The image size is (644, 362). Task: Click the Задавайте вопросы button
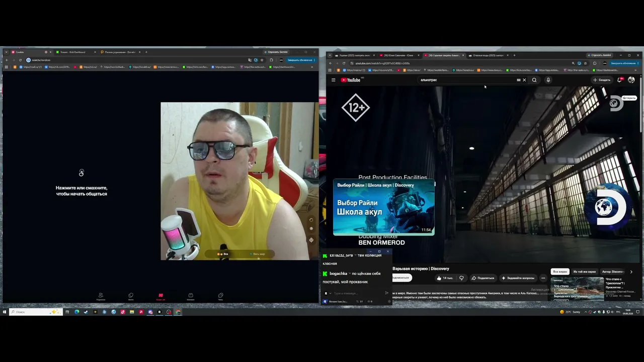518,278
